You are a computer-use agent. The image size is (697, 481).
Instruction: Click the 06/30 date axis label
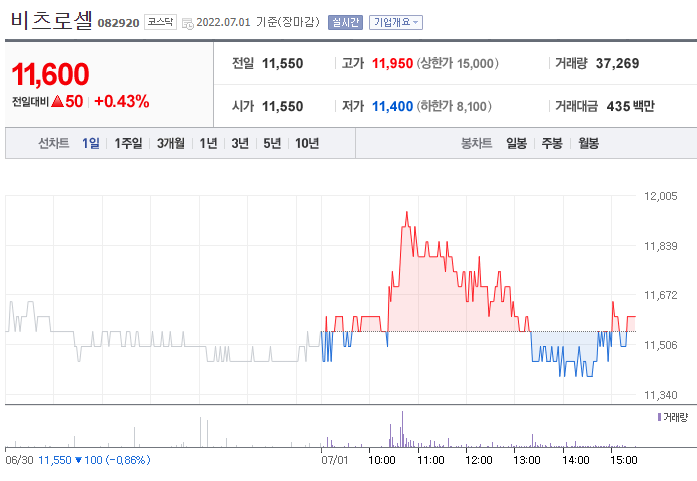19,460
